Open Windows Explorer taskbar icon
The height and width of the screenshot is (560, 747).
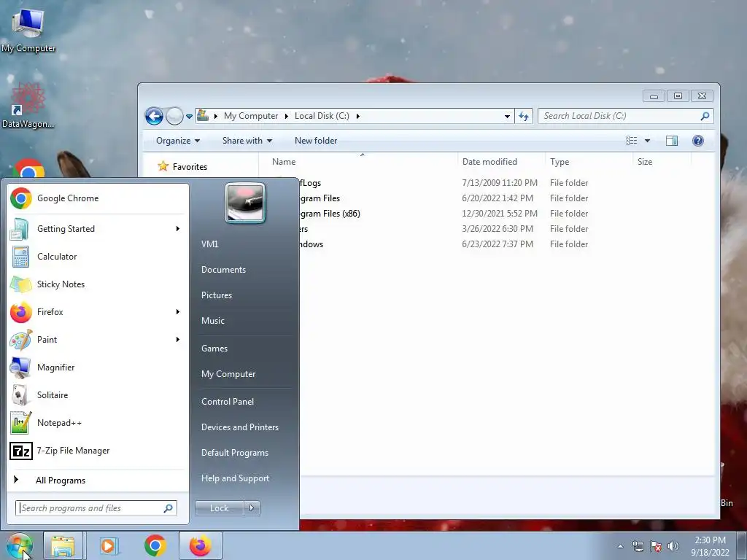63,545
